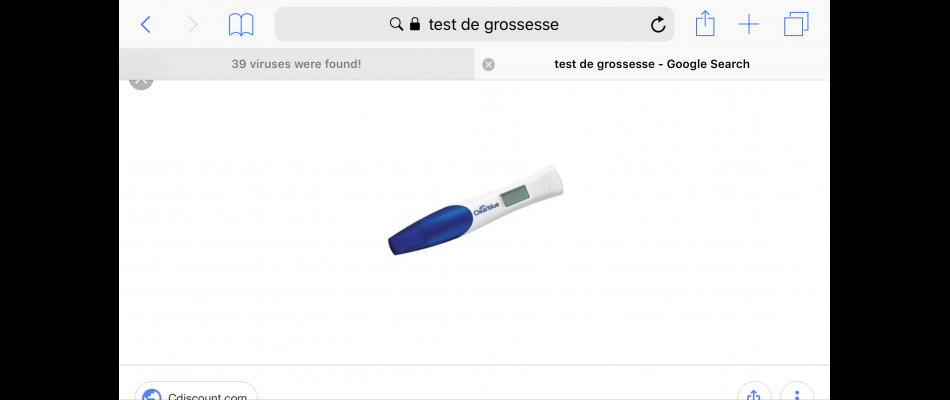
Task: Tap the Cdiscount globe icon
Action: [152, 396]
